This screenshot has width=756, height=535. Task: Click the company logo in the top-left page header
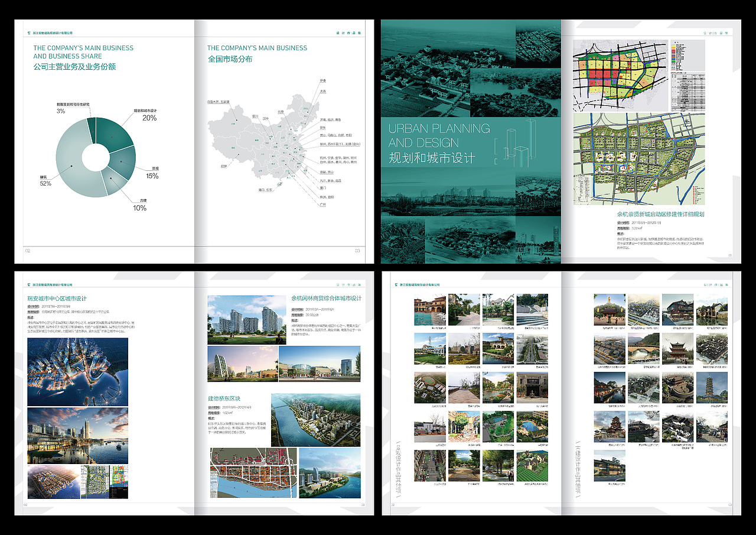(29, 34)
